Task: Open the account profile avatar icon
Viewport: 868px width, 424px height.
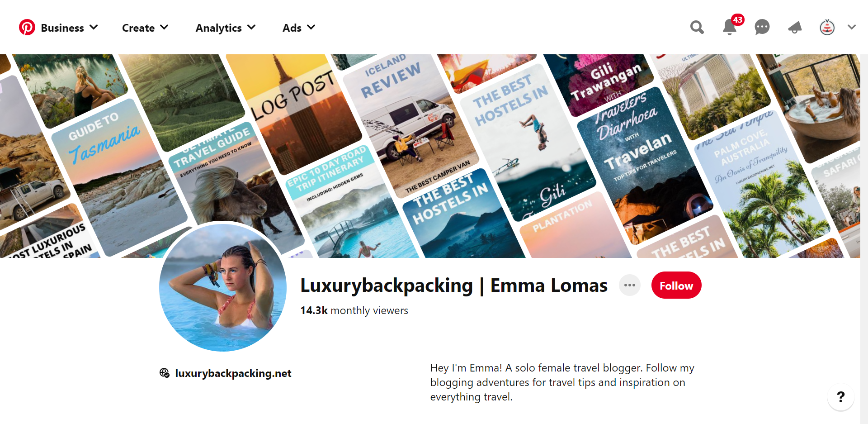Action: pos(827,28)
